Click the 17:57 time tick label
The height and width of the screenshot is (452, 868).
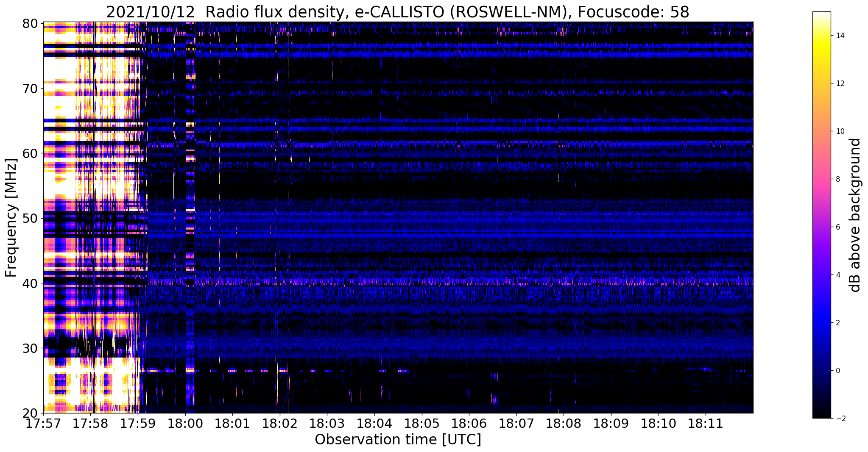point(43,423)
